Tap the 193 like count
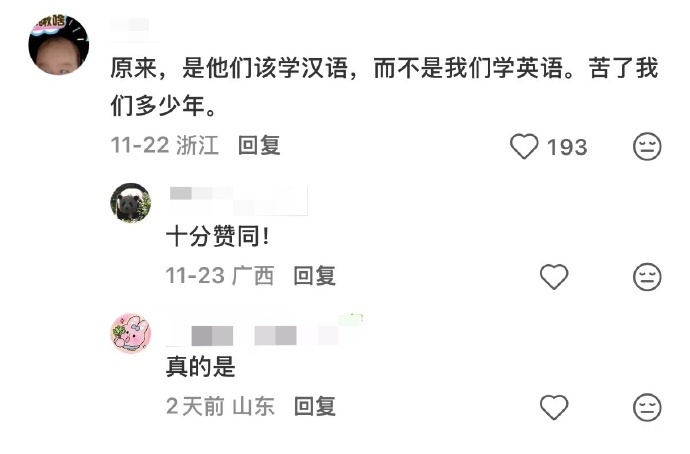The height and width of the screenshot is (454, 690). tap(567, 147)
